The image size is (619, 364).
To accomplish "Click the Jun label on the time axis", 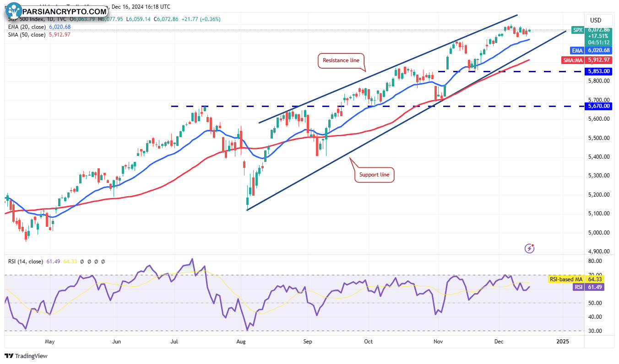I will [117, 341].
